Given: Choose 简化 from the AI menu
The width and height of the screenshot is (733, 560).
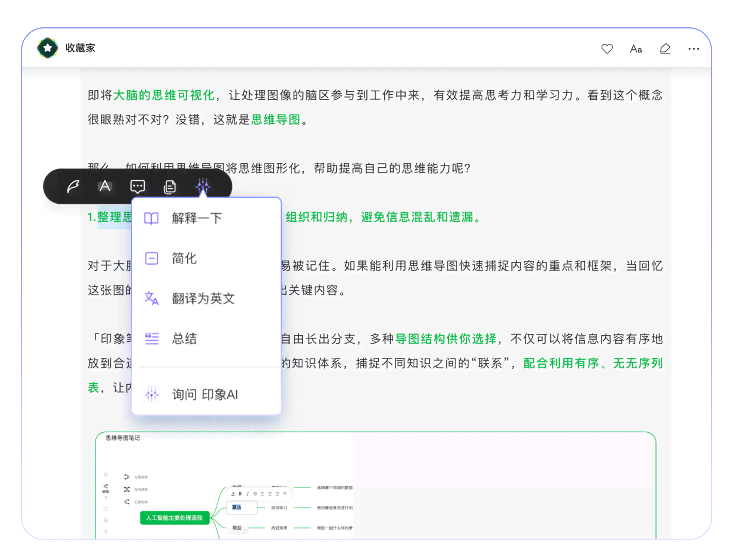Looking at the screenshot, I should [206, 258].
